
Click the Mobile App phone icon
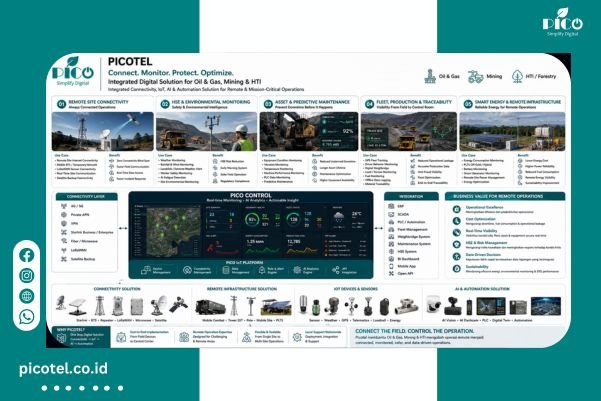pyautogui.click(x=391, y=266)
